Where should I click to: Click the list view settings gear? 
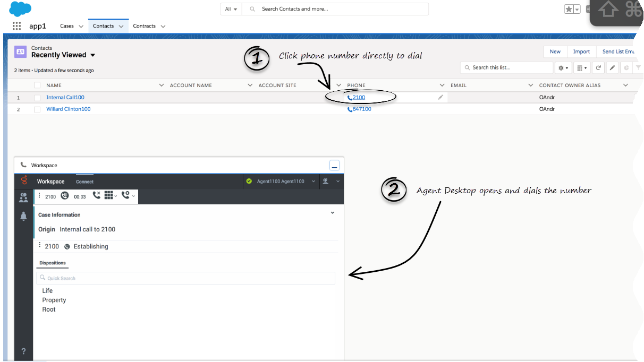[562, 68]
